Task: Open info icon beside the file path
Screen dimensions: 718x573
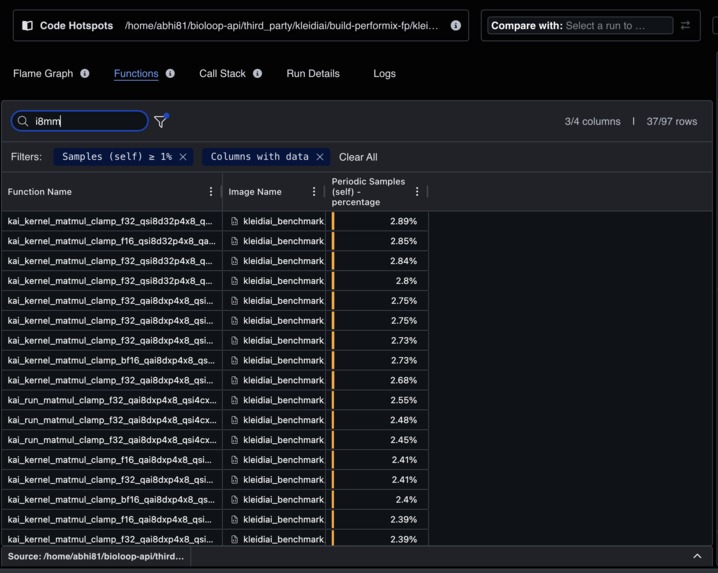Action: pyautogui.click(x=456, y=26)
